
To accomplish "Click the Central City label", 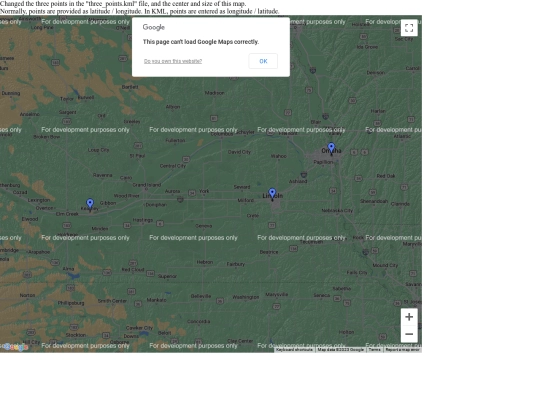I will 173,166.
